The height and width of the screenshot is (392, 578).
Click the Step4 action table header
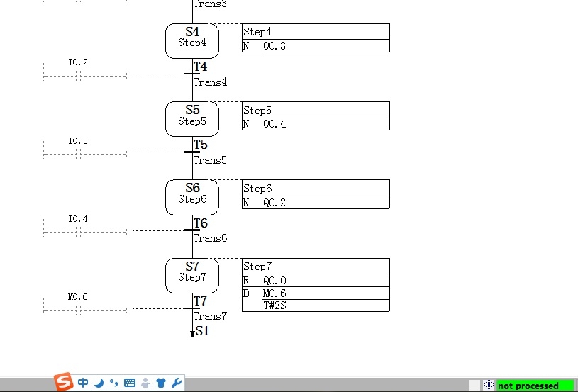tap(316, 32)
